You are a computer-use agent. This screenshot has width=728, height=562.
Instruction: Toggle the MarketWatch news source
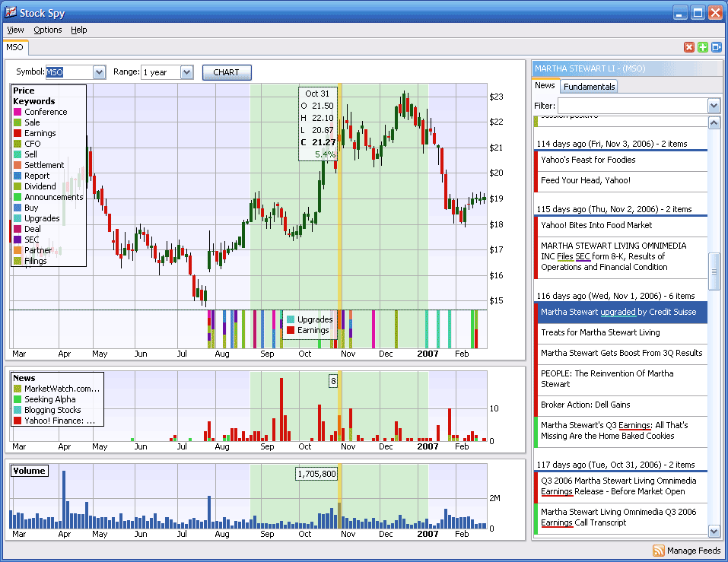[x=57, y=388]
